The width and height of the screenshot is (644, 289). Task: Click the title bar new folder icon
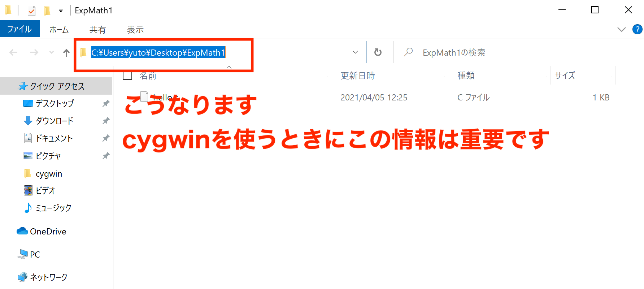click(47, 11)
